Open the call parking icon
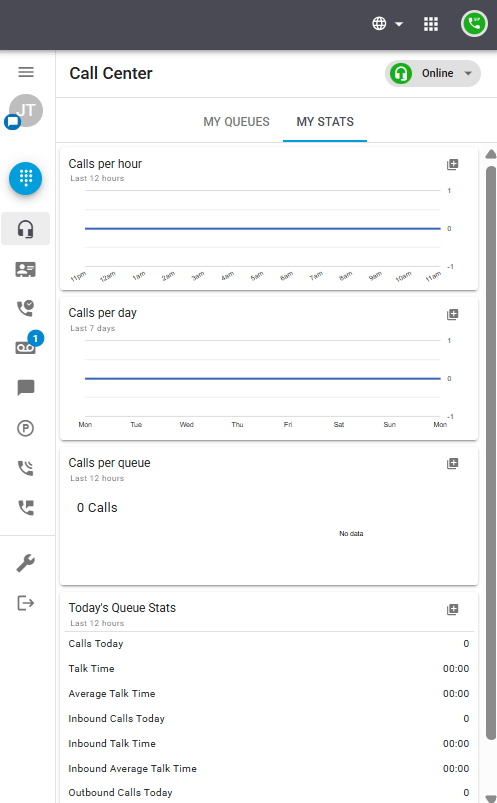This screenshot has width=497, height=803. pos(26,428)
